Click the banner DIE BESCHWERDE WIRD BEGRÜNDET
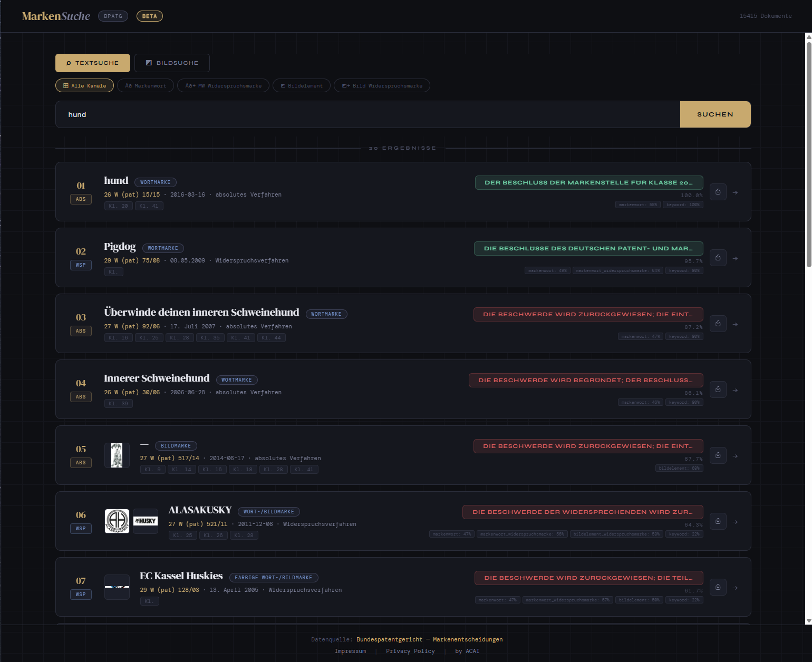 click(x=586, y=380)
